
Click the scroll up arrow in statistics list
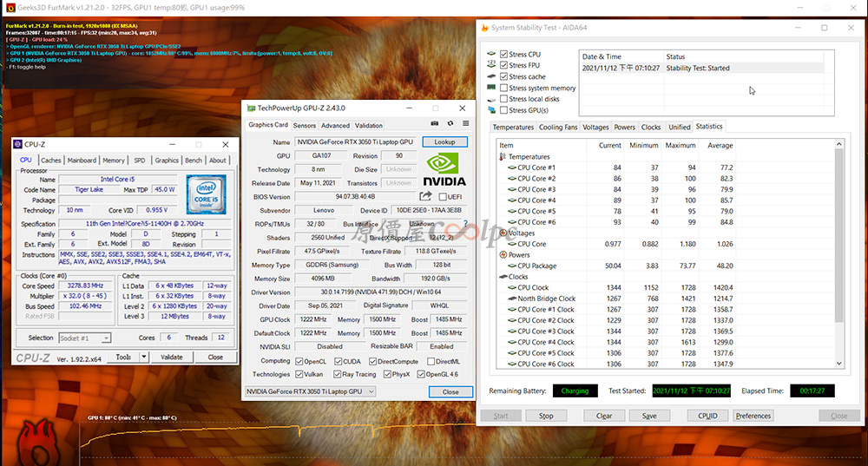(x=839, y=144)
